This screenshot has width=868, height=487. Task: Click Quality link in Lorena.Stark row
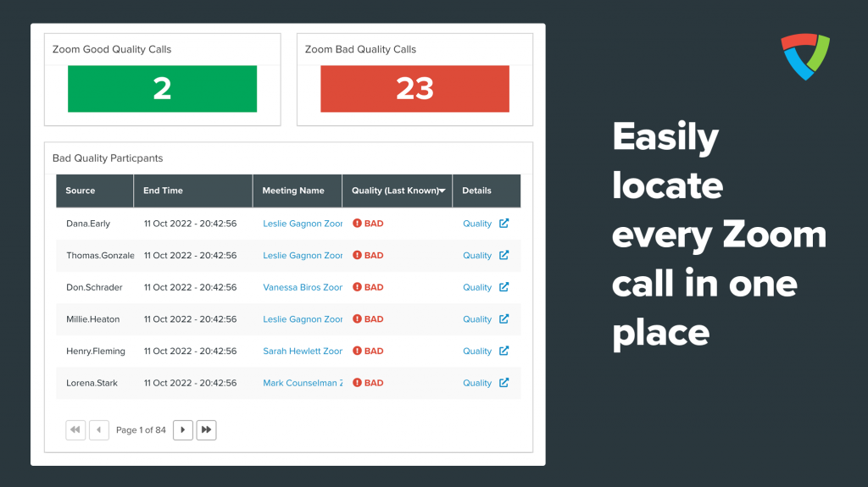point(477,383)
